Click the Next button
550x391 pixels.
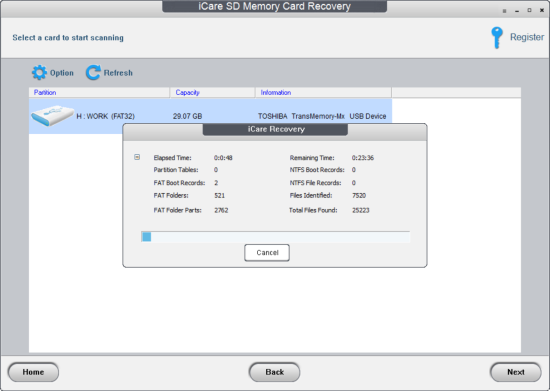[x=516, y=372]
